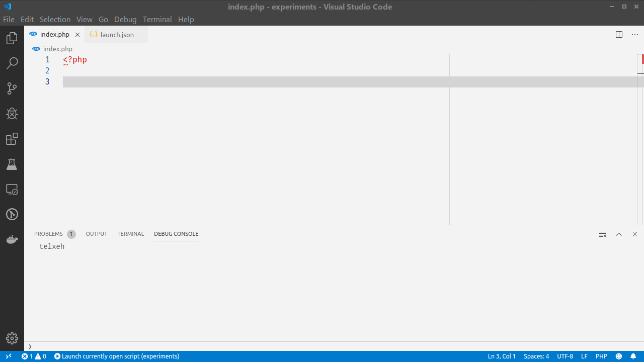Open the Extensions view icon
The height and width of the screenshot is (362, 644).
click(x=12, y=139)
